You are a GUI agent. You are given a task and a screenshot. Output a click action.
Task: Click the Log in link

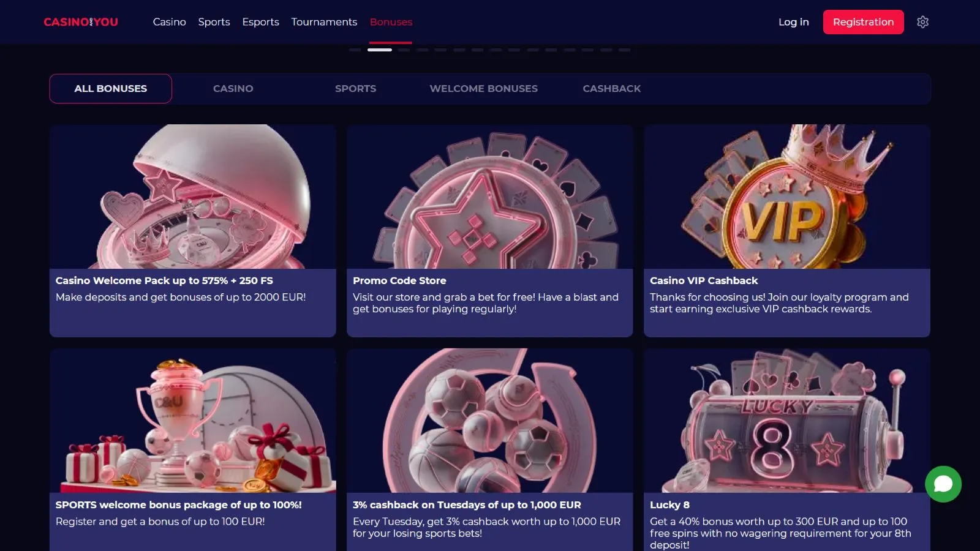coord(793,22)
